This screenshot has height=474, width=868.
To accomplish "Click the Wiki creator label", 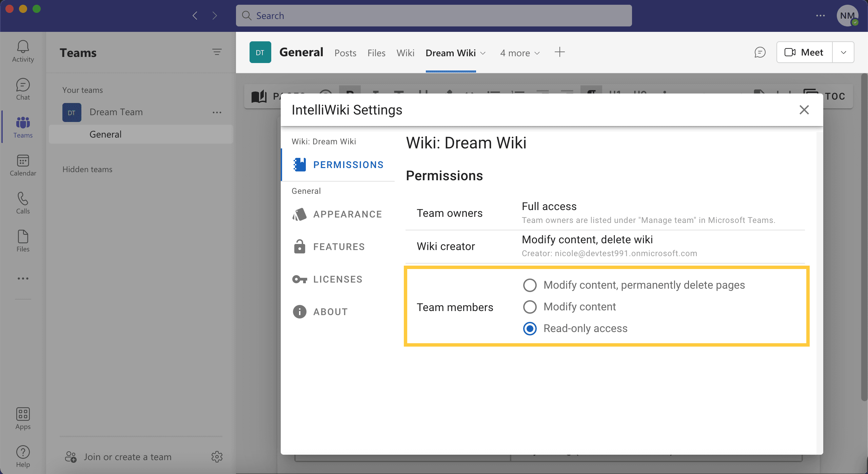I will click(446, 246).
